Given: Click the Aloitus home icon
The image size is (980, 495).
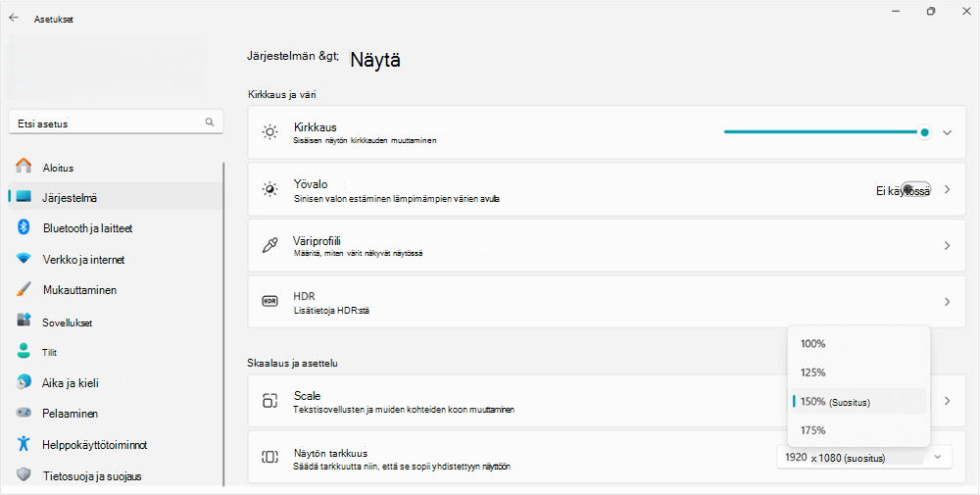Looking at the screenshot, I should [24, 167].
